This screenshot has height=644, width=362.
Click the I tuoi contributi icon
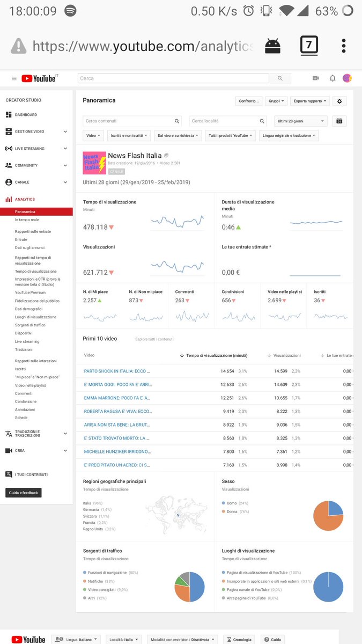[x=9, y=474]
